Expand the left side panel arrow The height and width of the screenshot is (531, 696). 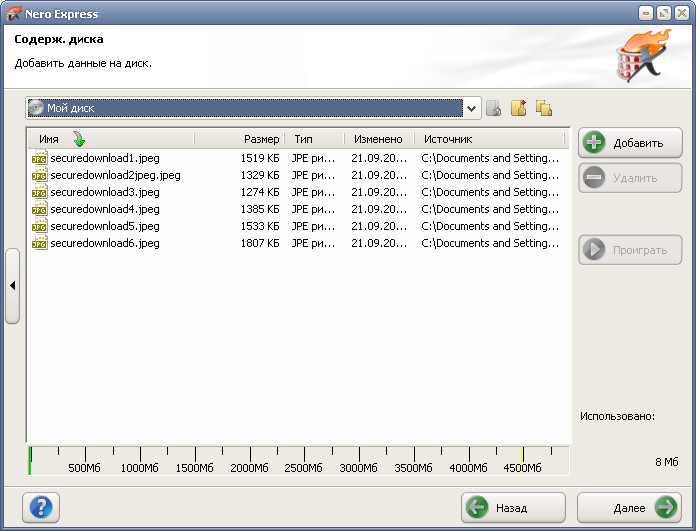[x=12, y=286]
